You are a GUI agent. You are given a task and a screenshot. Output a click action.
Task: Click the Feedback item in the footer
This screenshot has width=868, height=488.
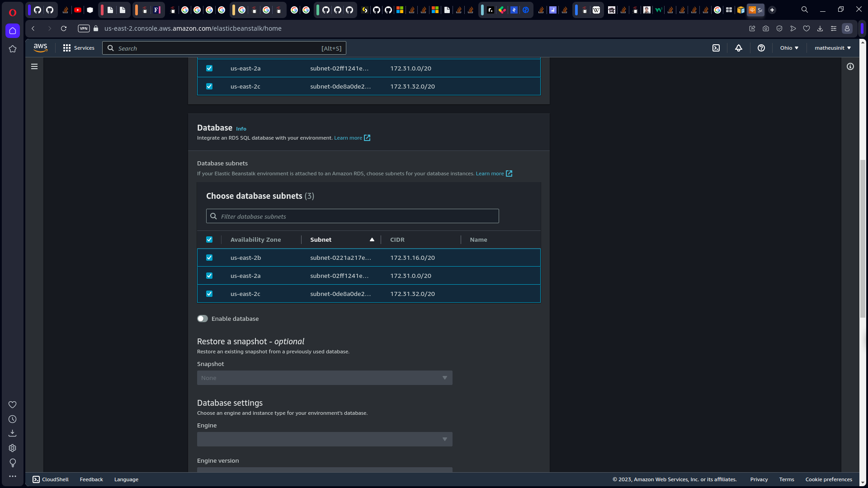pos(91,479)
